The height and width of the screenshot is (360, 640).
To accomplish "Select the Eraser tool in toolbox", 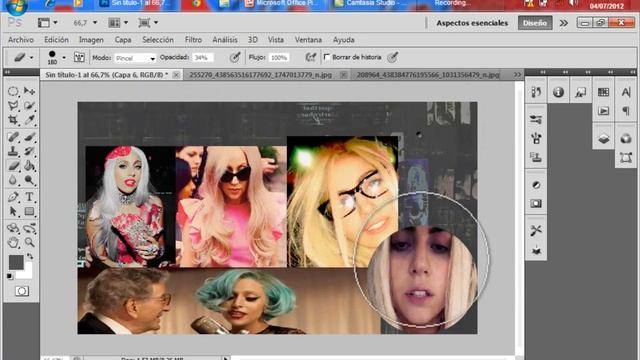I will (13, 166).
